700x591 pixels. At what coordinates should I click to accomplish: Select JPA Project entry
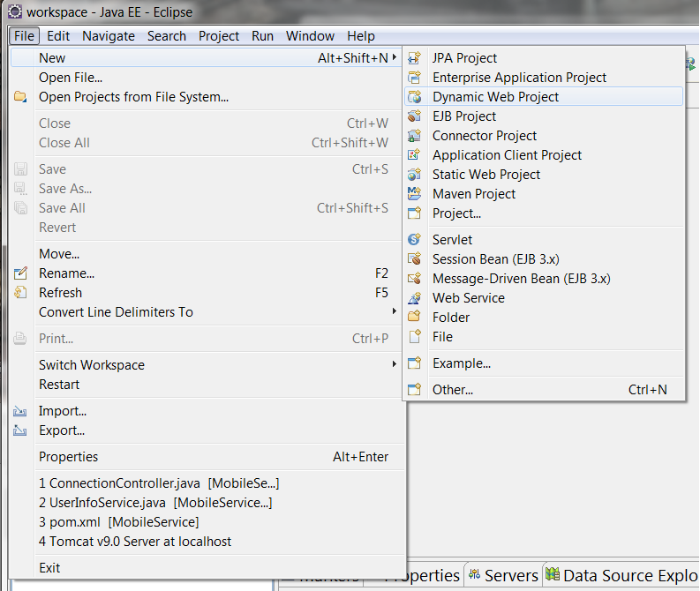coord(544,58)
